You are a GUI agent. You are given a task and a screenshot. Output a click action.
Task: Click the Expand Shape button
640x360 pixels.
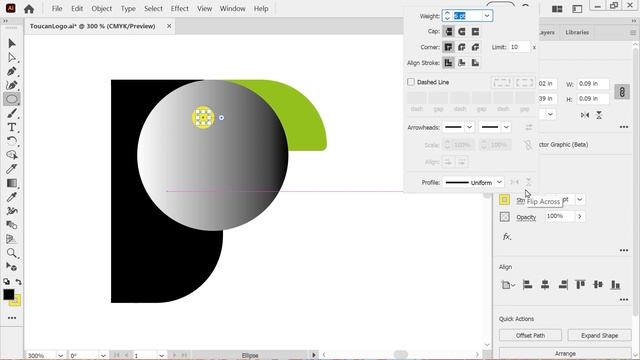(x=600, y=336)
